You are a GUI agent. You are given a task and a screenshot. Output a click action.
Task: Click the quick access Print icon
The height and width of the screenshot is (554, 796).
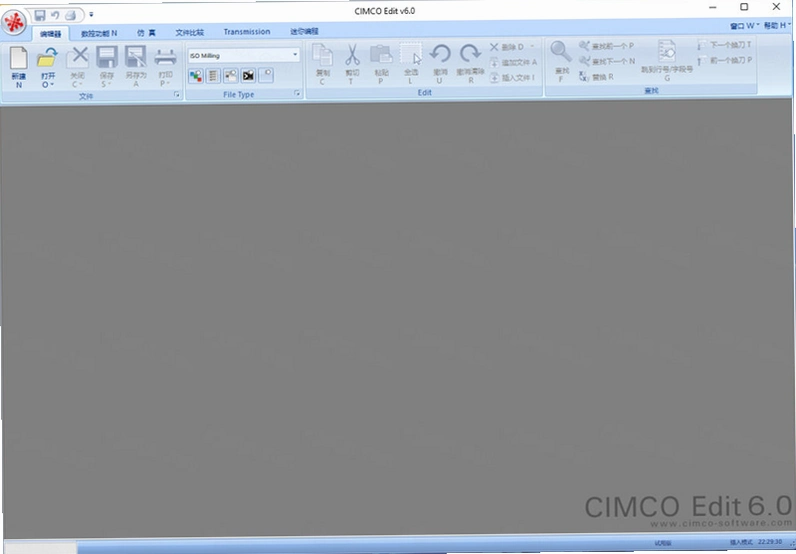click(x=71, y=15)
